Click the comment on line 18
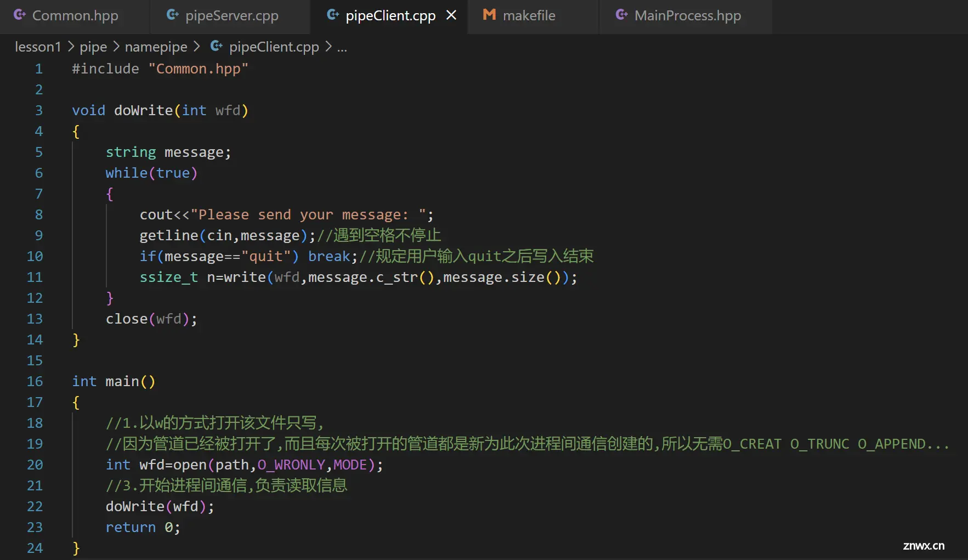Viewport: 968px width, 560px height. [x=214, y=423]
